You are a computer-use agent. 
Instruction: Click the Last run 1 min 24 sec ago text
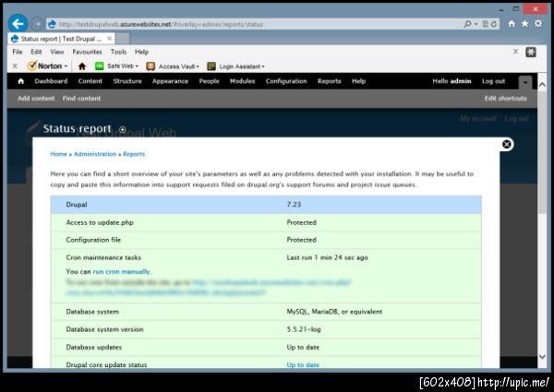(327, 257)
